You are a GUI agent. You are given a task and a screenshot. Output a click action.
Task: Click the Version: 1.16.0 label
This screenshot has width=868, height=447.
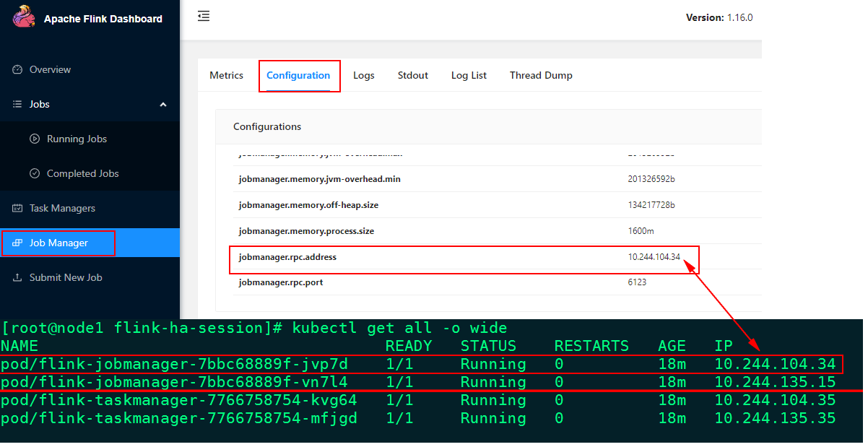(719, 17)
